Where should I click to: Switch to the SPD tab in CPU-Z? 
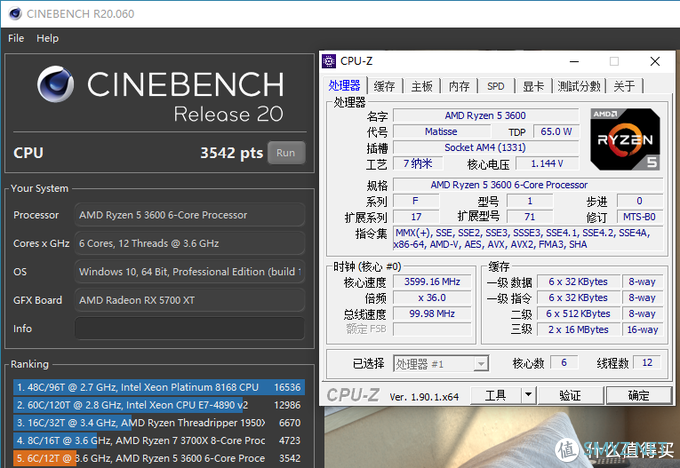tap(496, 86)
